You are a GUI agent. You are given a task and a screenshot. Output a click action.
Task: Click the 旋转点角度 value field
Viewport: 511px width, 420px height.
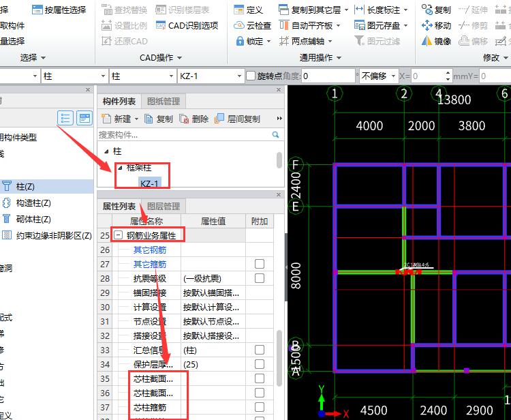click(x=328, y=76)
